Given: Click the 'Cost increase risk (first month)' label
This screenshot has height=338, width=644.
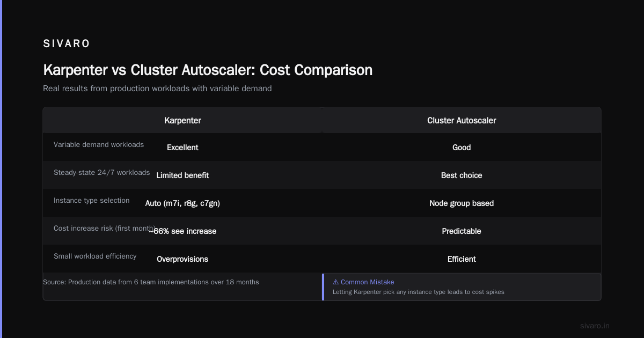Looking at the screenshot, I should pos(104,229).
